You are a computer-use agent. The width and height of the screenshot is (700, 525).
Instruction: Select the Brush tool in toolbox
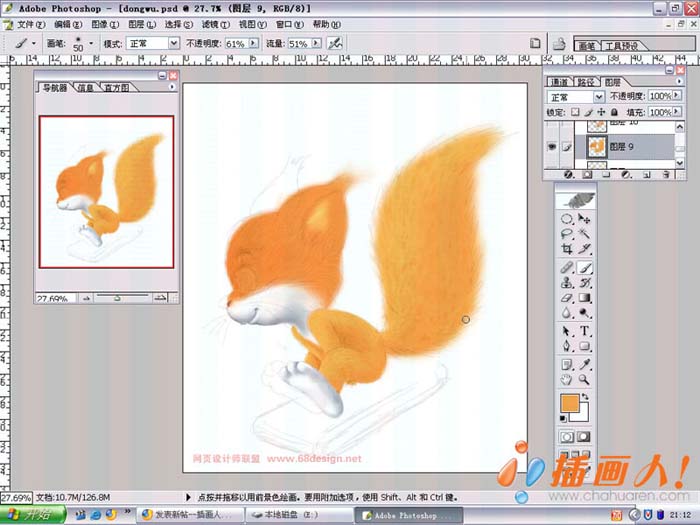pos(584,268)
